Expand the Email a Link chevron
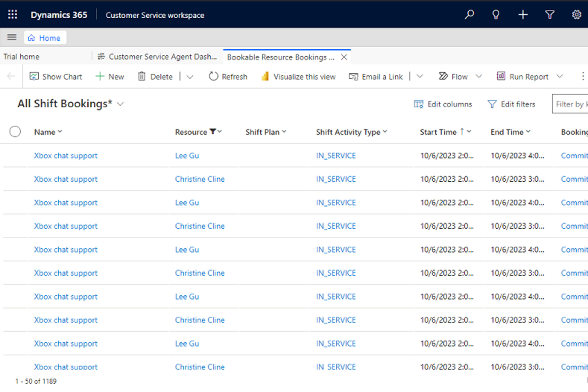The height and width of the screenshot is (392, 588). pyautogui.click(x=420, y=76)
